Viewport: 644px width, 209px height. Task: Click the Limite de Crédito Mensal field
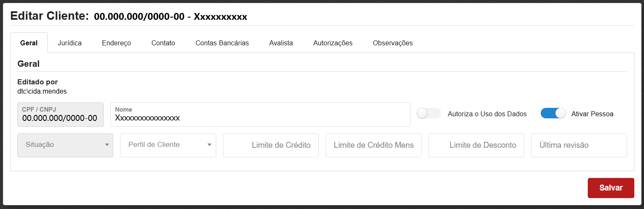[374, 145]
